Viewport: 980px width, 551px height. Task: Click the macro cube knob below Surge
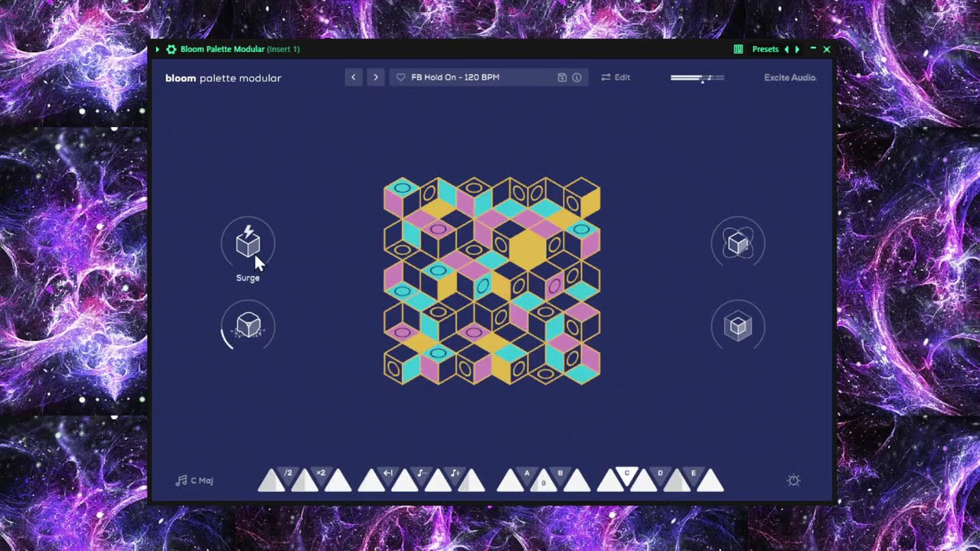tap(247, 326)
